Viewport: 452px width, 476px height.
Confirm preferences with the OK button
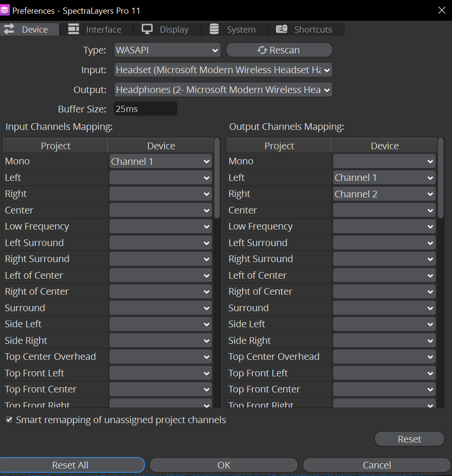tap(224, 465)
